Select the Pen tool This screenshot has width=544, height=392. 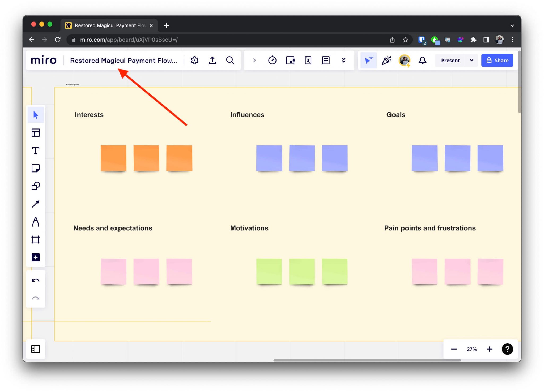(36, 222)
